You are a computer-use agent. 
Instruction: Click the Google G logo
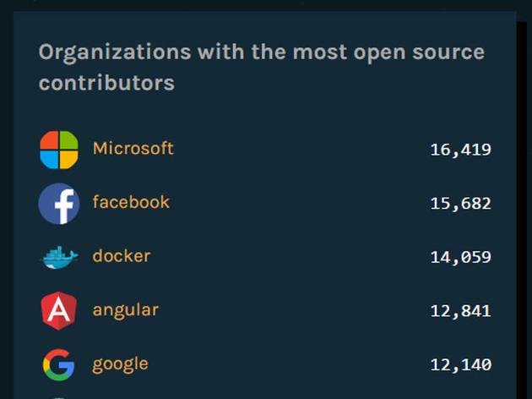59,365
